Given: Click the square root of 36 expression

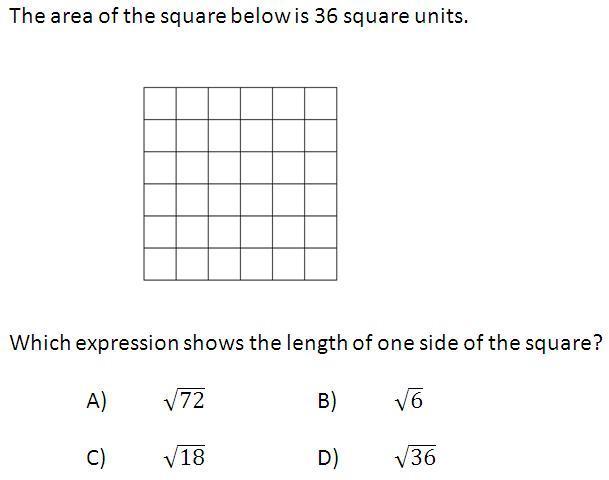Looking at the screenshot, I should point(415,457).
